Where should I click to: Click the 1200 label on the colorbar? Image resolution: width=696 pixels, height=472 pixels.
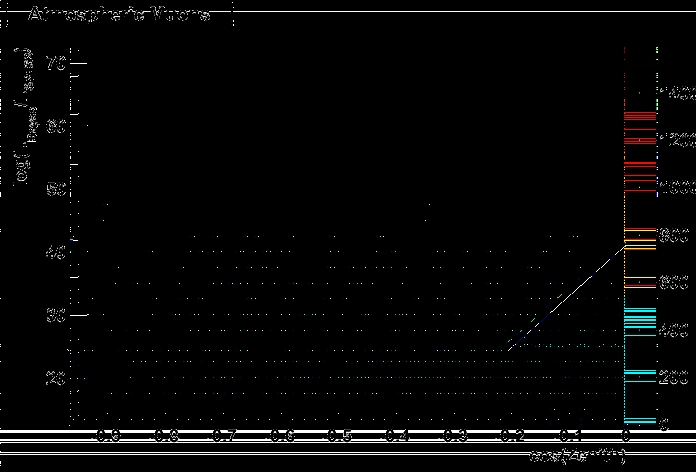pos(676,141)
